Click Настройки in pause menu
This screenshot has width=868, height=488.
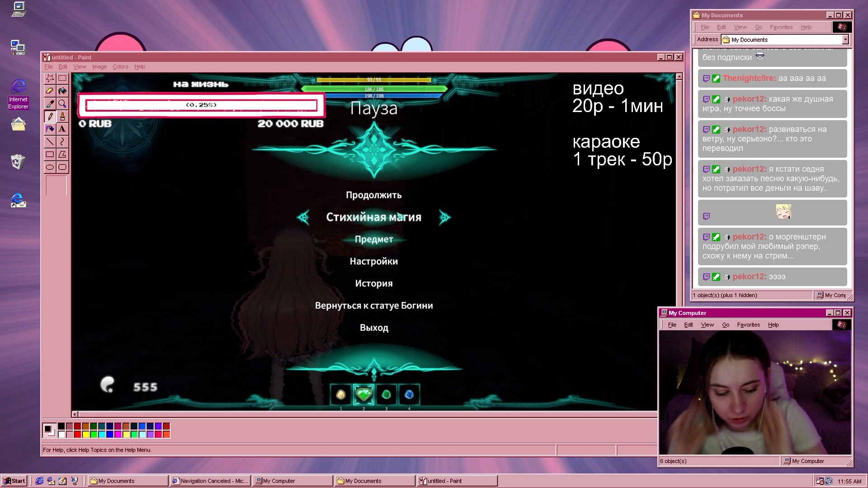click(373, 261)
